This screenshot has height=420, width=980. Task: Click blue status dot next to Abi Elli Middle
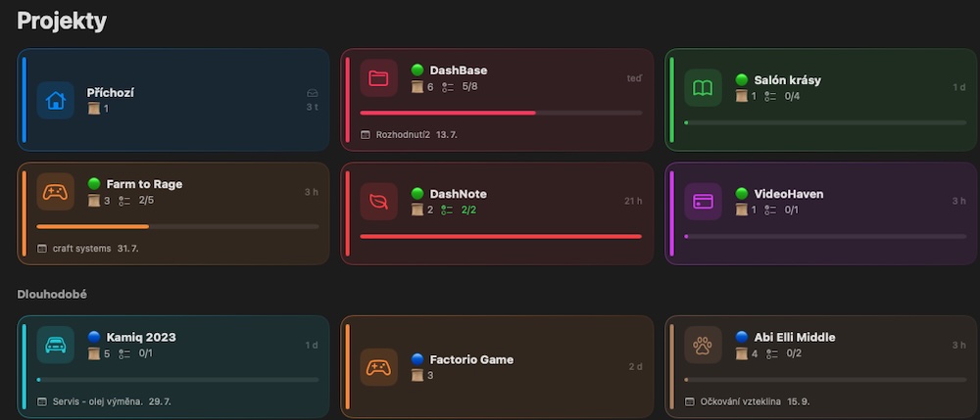(741, 337)
